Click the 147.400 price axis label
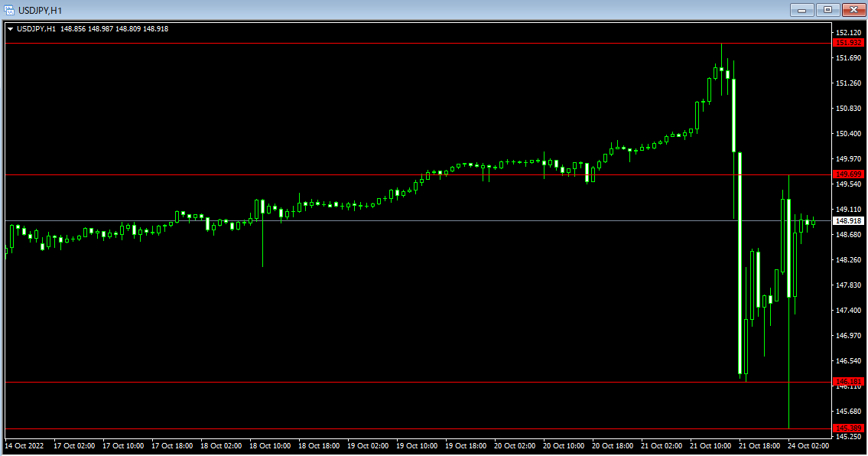Viewport: 868px width, 456px height. (848, 311)
